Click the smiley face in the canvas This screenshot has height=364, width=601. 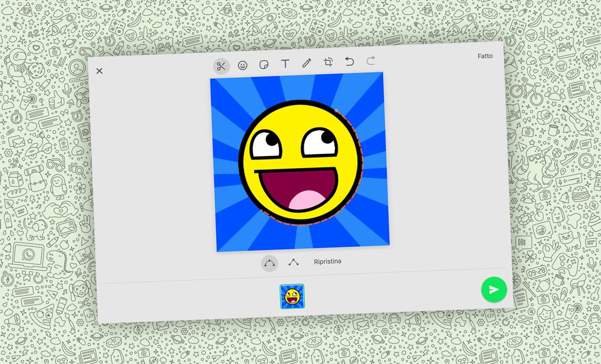coord(300,163)
